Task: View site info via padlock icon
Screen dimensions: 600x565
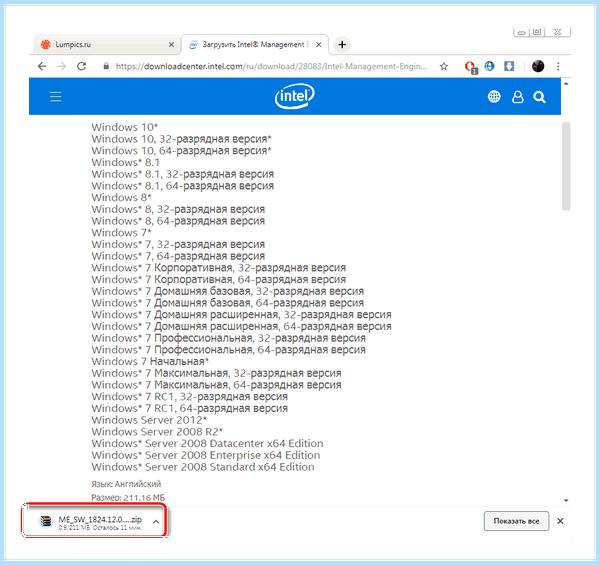Action: 106,66
